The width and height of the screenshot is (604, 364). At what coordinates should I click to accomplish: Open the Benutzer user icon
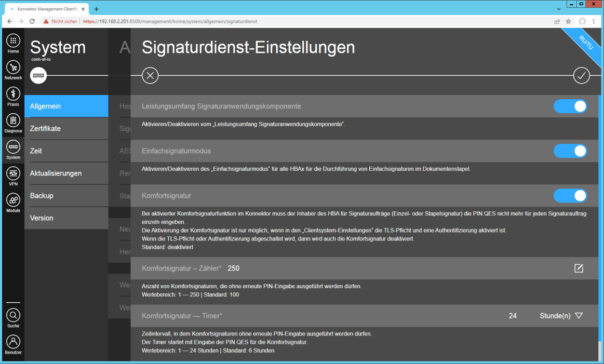(13, 342)
